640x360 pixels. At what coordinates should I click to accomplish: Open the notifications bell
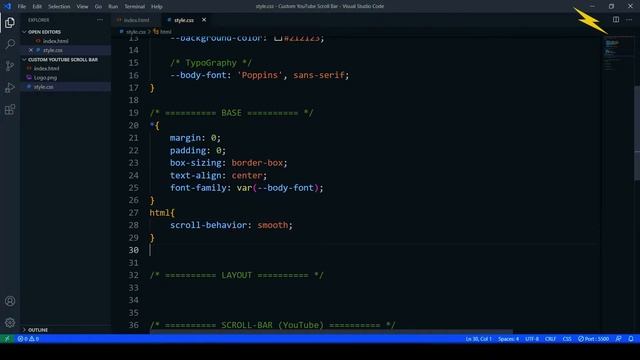[x=631, y=339]
